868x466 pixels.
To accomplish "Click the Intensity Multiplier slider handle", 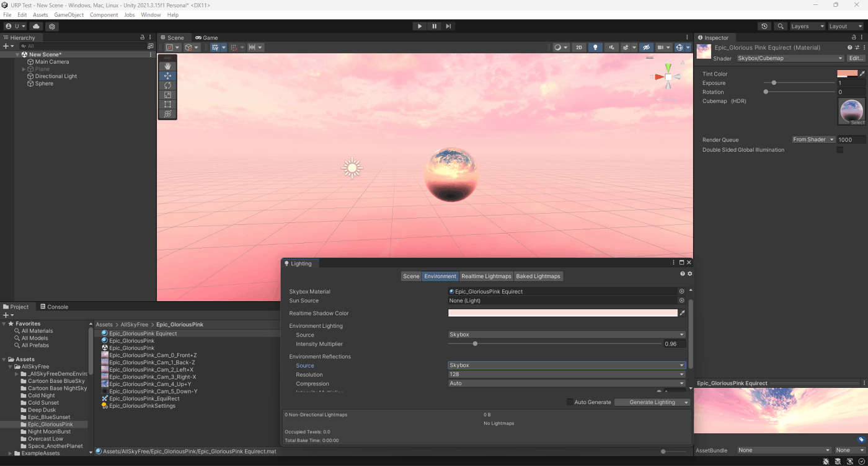I will pos(475,344).
